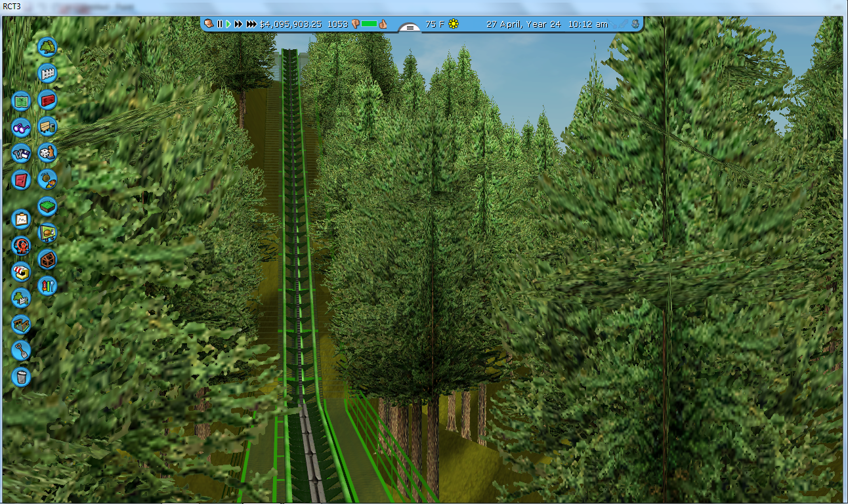Open the trees and foliage scenery icon
848x504 pixels.
(47, 47)
